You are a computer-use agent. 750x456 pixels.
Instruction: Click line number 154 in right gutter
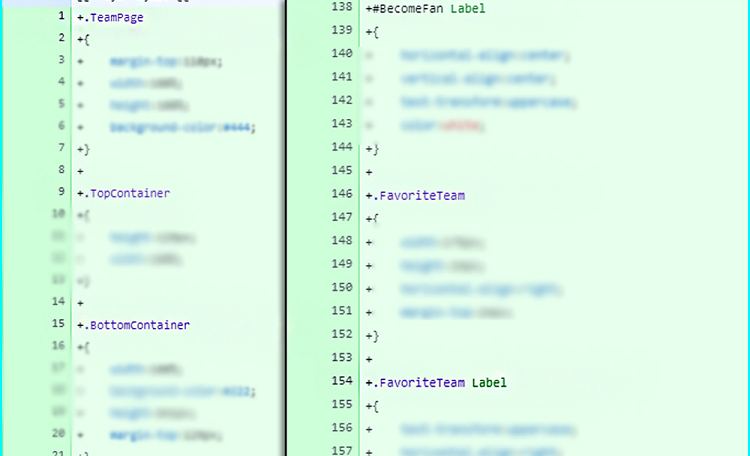(341, 381)
